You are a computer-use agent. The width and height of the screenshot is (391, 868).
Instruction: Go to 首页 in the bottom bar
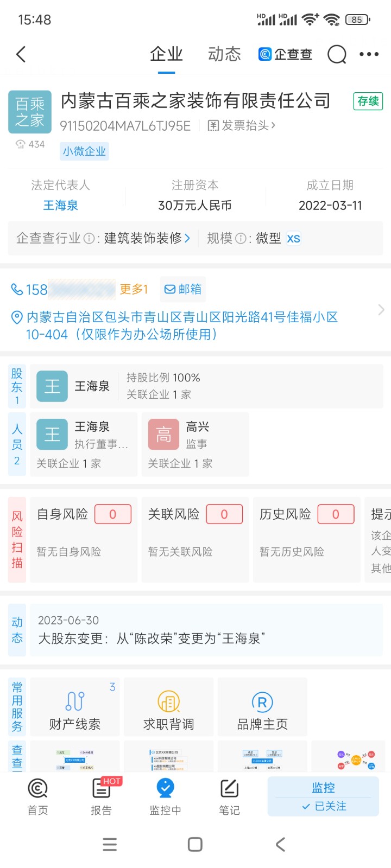pyautogui.click(x=37, y=796)
